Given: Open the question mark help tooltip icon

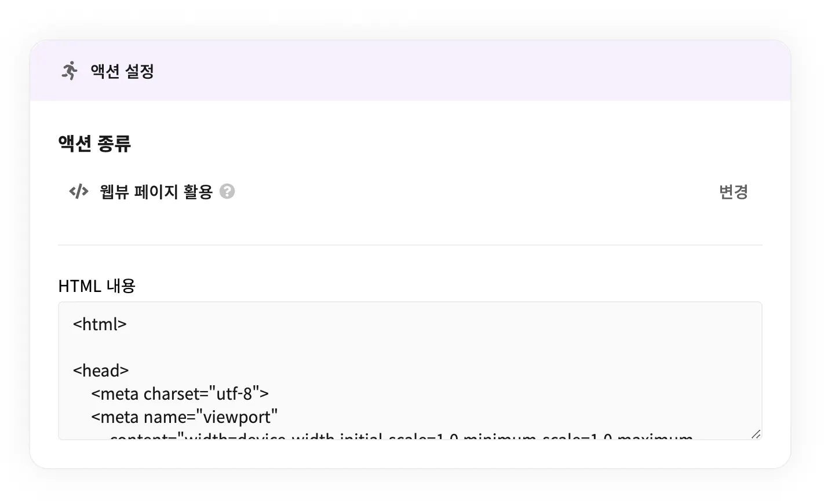Looking at the screenshot, I should click(x=227, y=191).
